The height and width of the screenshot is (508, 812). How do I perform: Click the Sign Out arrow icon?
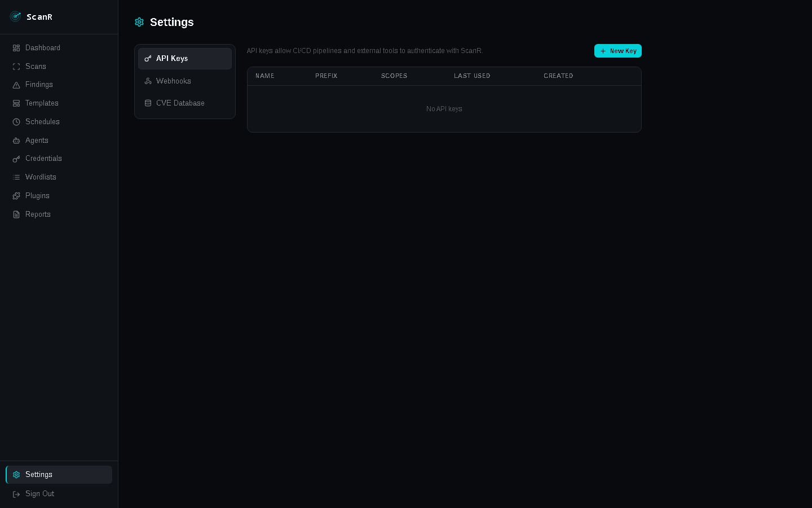coord(16,494)
